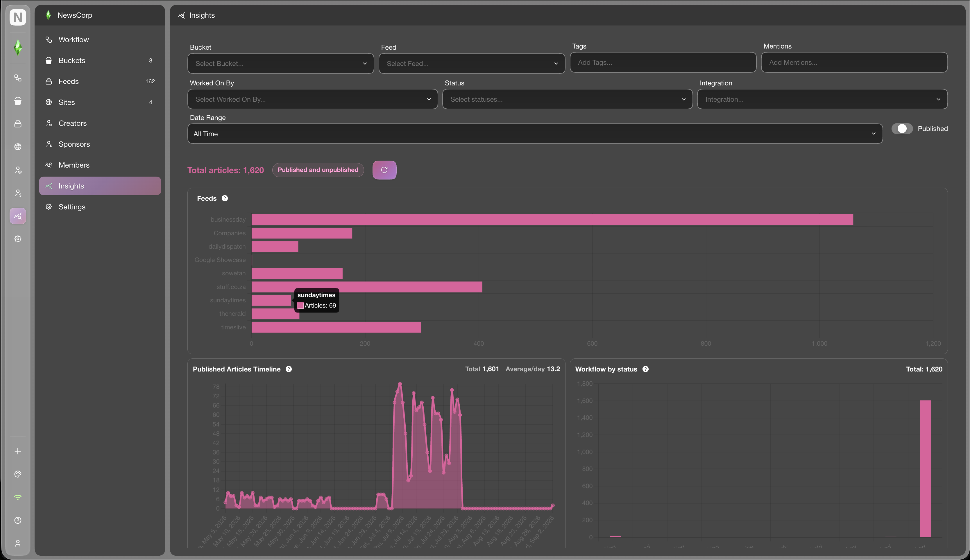The width and height of the screenshot is (970, 560).
Task: Focus the Add Tags input field
Action: [663, 62]
